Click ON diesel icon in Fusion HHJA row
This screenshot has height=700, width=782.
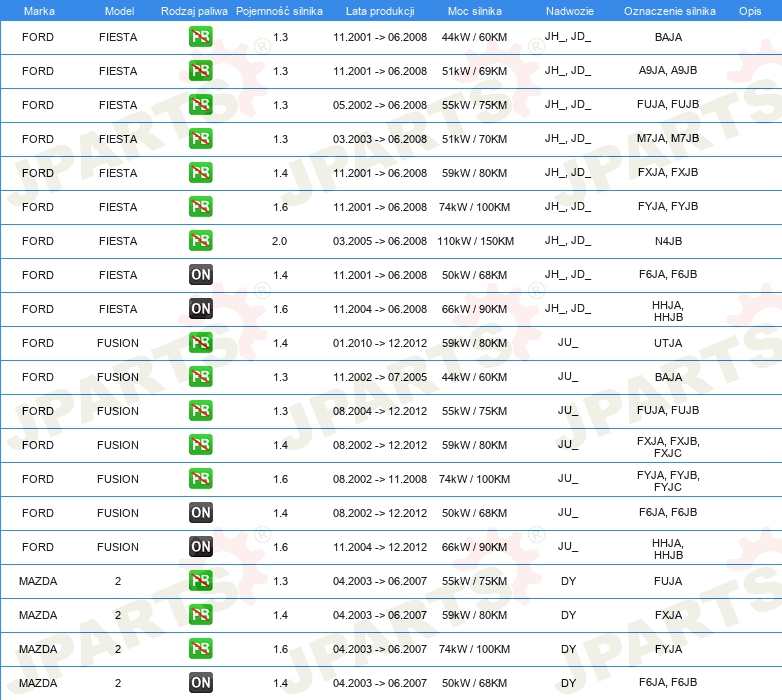point(200,546)
